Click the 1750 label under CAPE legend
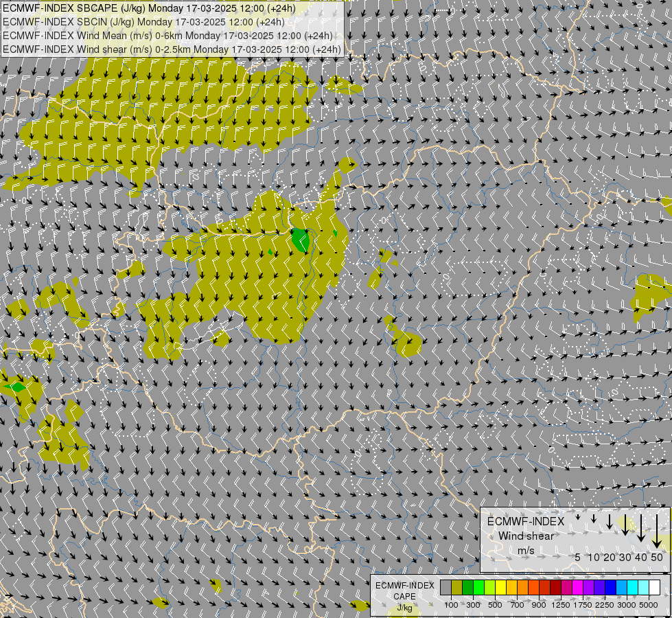Viewport: 672px width, 618px height. pos(583,605)
